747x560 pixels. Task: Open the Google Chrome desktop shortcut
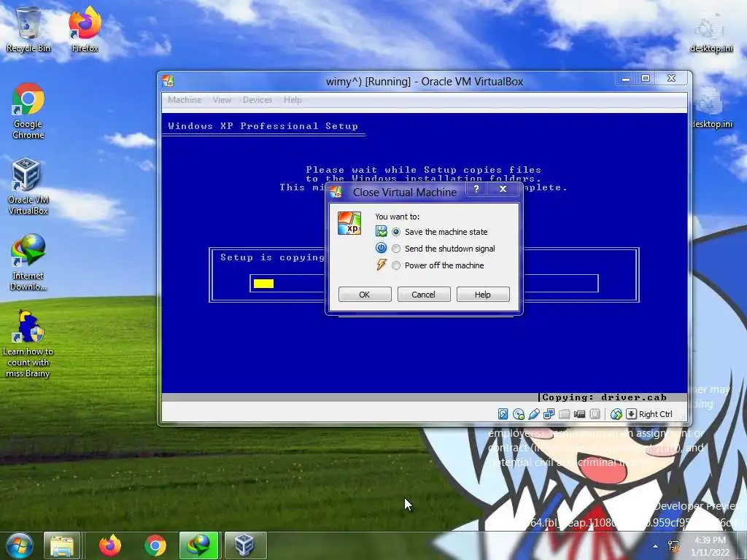click(28, 111)
